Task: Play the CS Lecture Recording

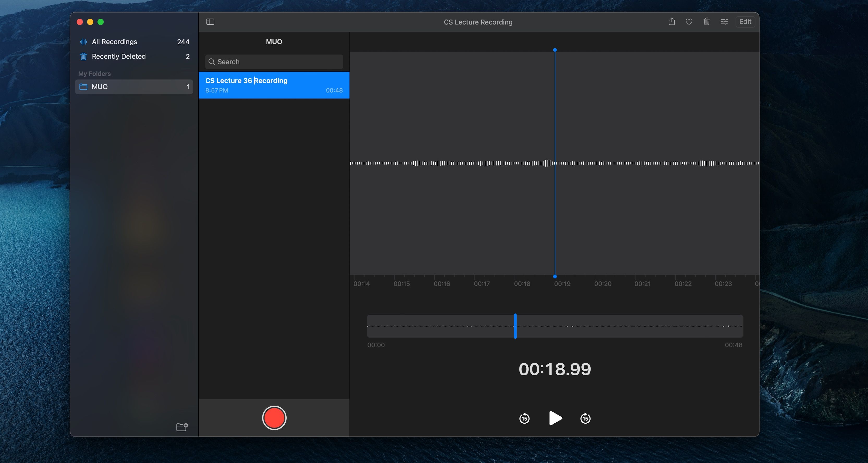Action: pos(555,418)
